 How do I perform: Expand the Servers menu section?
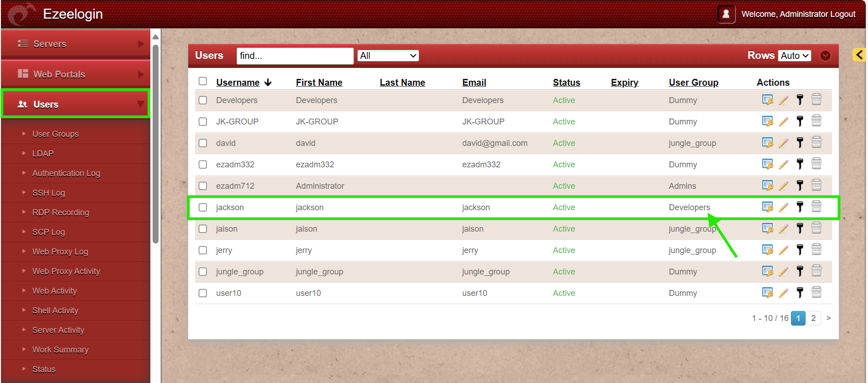(76, 44)
